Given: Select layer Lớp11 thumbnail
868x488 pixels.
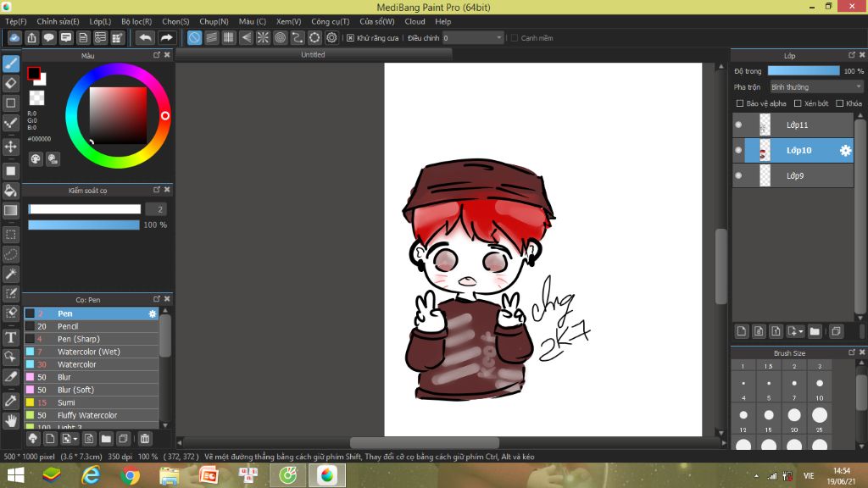Looking at the screenshot, I should click(x=765, y=125).
